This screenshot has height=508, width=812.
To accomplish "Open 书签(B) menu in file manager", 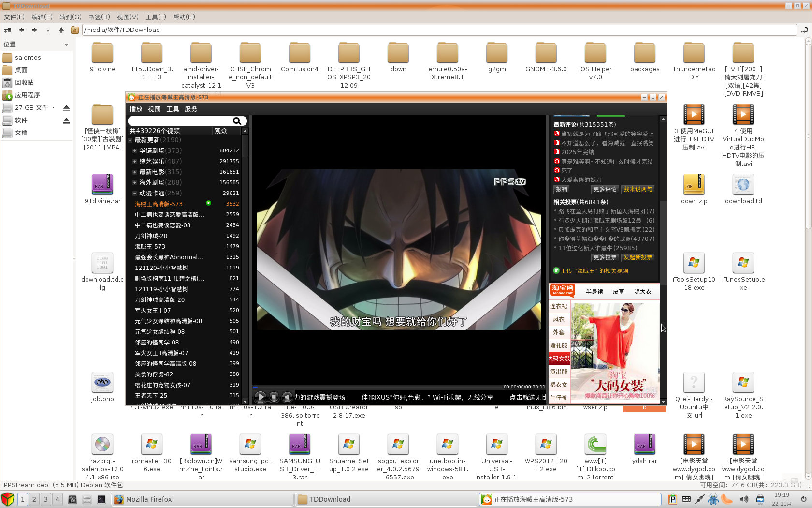I will (99, 17).
